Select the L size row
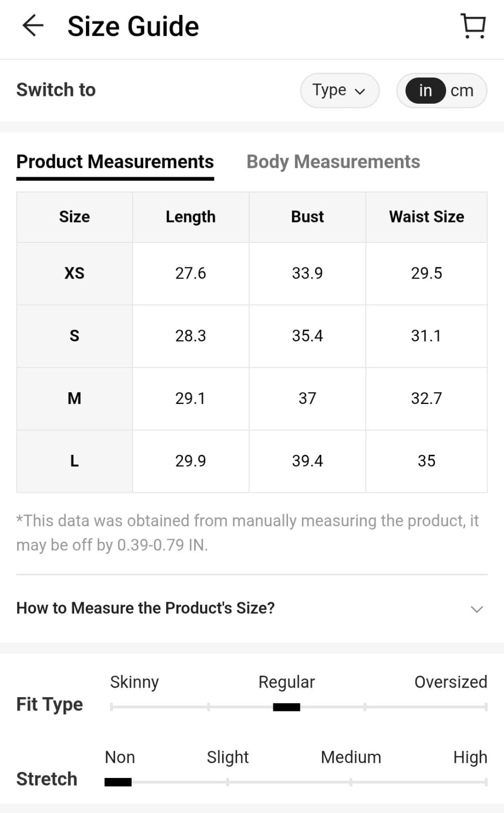This screenshot has width=504, height=813. click(74, 461)
